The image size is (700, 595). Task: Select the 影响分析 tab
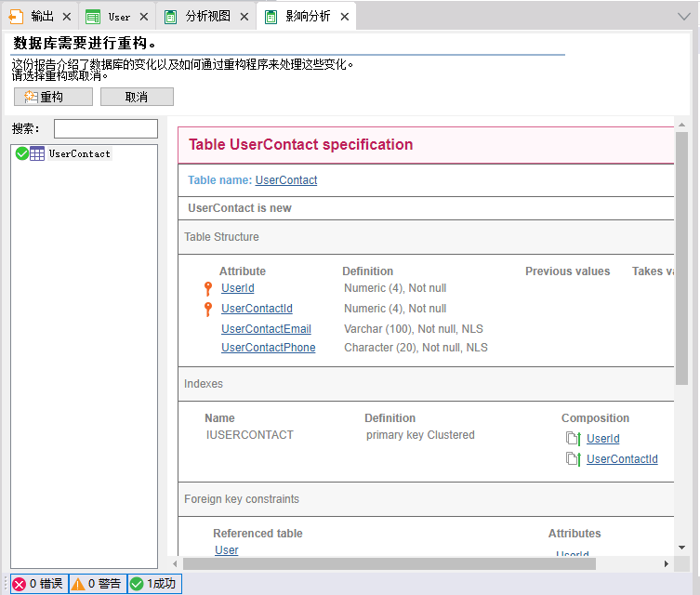[308, 17]
